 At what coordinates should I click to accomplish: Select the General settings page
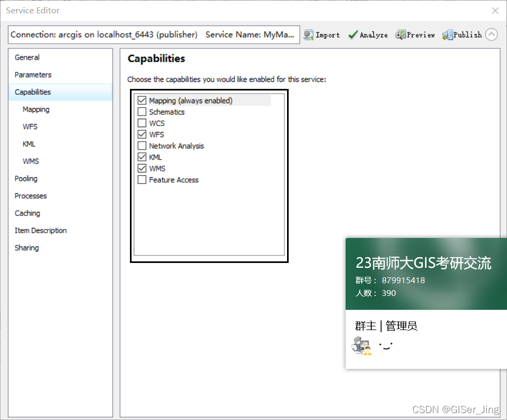tap(27, 57)
